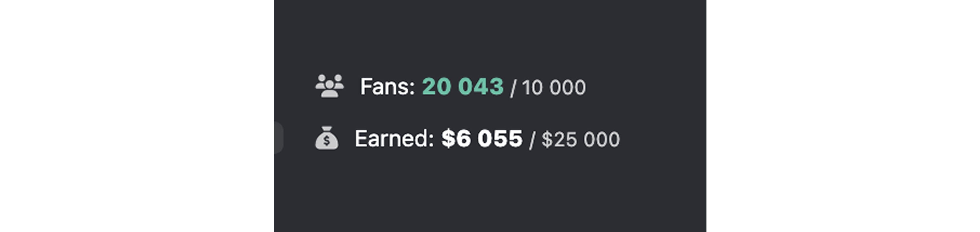Select the green 20 043 fan count
980x232 pixels.
[463, 86]
